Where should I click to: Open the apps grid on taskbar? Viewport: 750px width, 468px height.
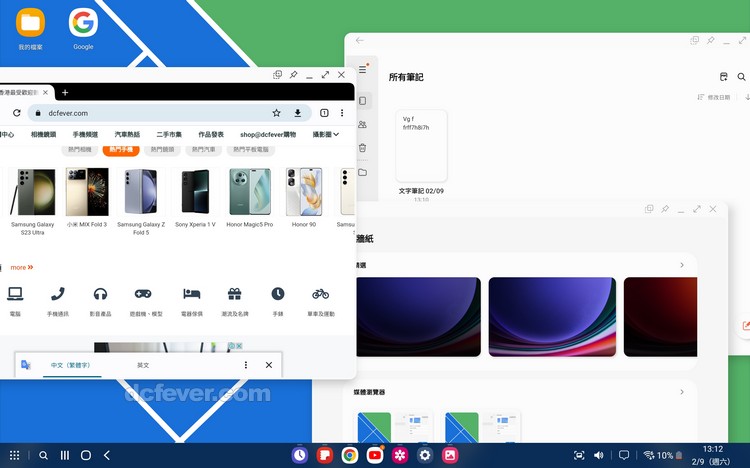(x=15, y=455)
